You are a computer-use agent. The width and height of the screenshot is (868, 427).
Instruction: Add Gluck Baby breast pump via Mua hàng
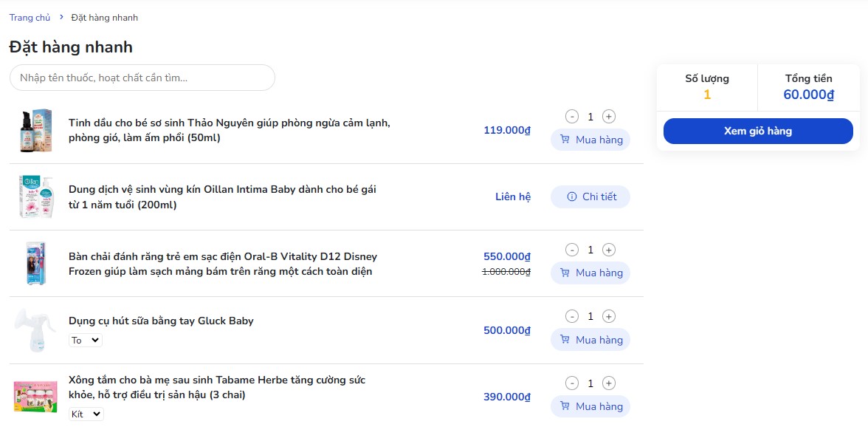pyautogui.click(x=590, y=340)
